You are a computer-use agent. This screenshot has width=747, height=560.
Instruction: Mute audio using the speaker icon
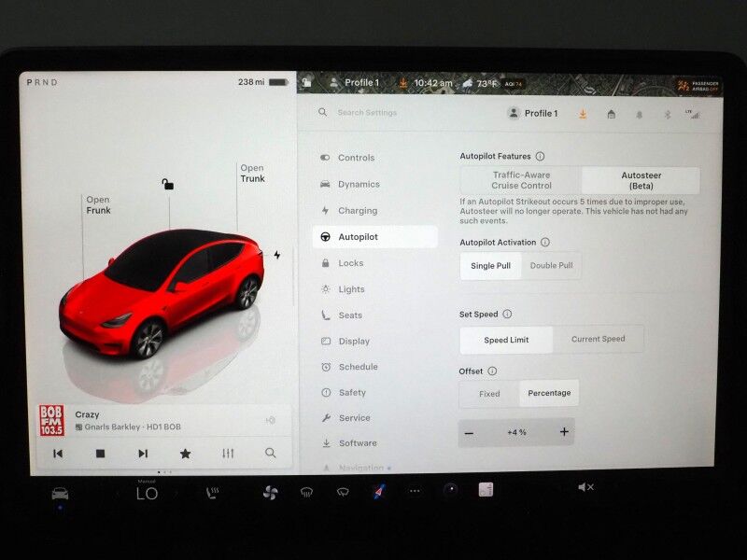coord(586,485)
